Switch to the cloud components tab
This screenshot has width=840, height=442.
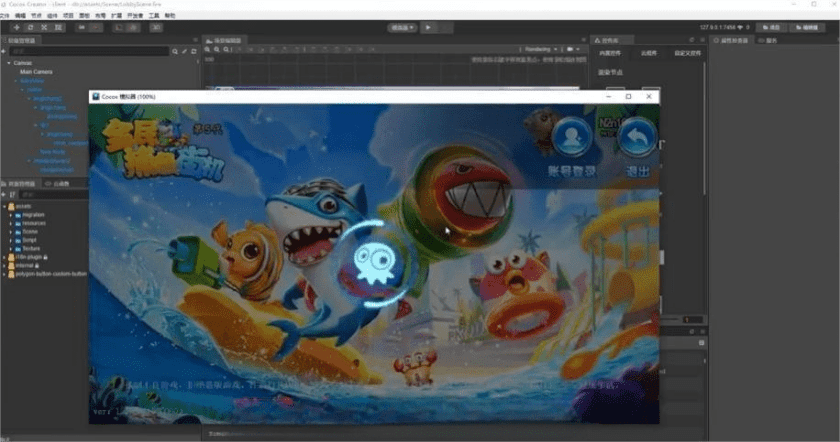tap(648, 52)
